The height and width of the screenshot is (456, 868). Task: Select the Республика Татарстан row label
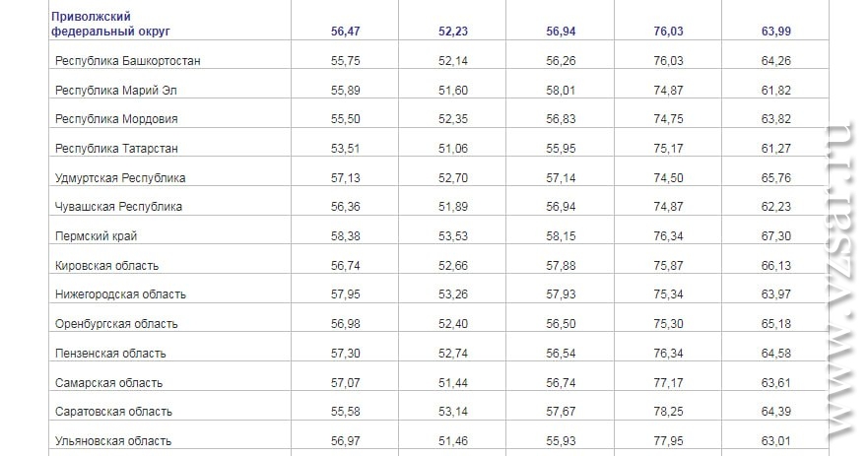point(116,149)
